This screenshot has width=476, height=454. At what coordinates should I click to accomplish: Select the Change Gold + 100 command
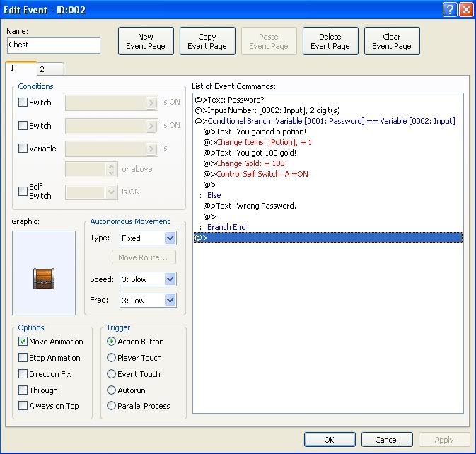click(250, 163)
